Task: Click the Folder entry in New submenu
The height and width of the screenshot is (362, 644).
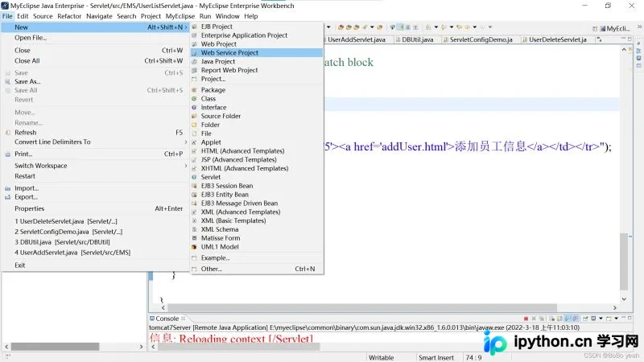Action: [257, 125]
